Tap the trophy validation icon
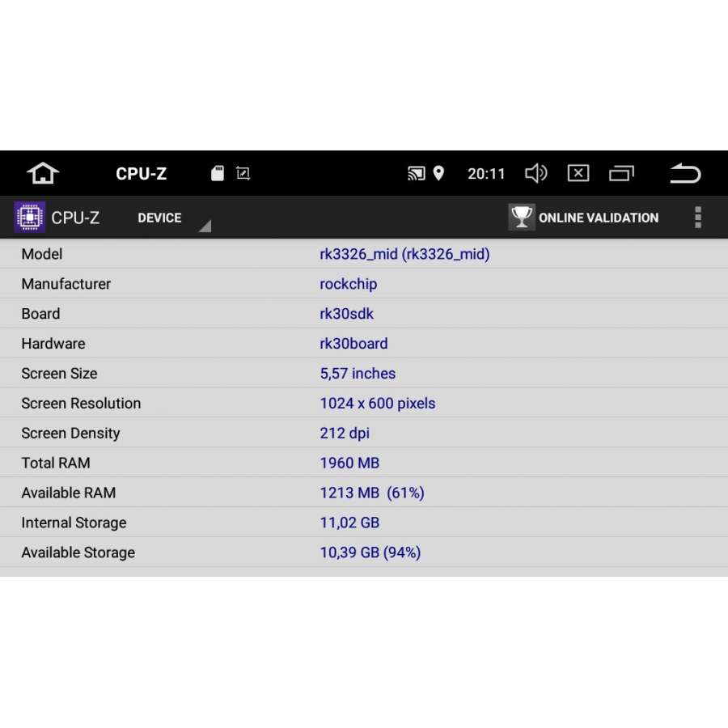This screenshot has height=728, width=728. pyautogui.click(x=522, y=217)
